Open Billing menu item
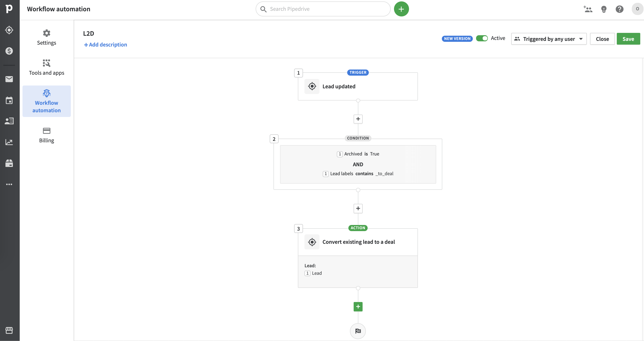The height and width of the screenshot is (341, 644). tap(46, 136)
